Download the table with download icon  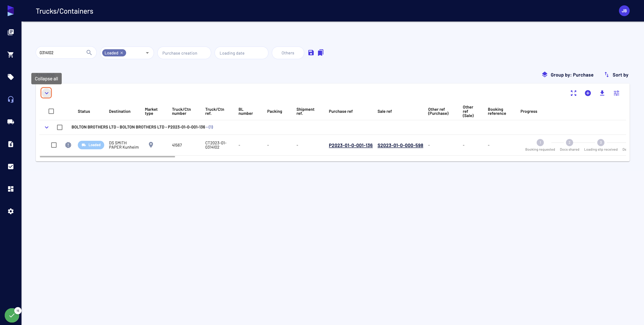602,93
